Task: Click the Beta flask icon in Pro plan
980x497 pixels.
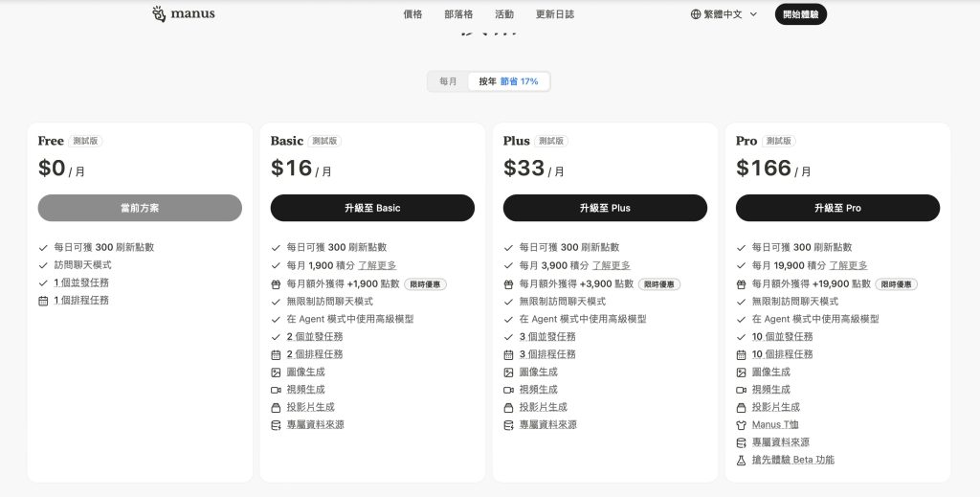Action: coord(741,460)
